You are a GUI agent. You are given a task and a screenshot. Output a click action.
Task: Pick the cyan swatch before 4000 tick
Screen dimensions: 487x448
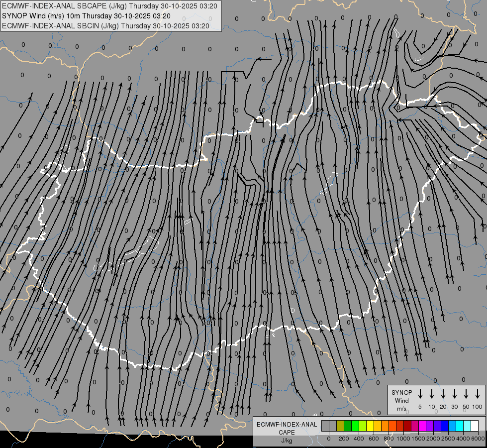(460, 426)
